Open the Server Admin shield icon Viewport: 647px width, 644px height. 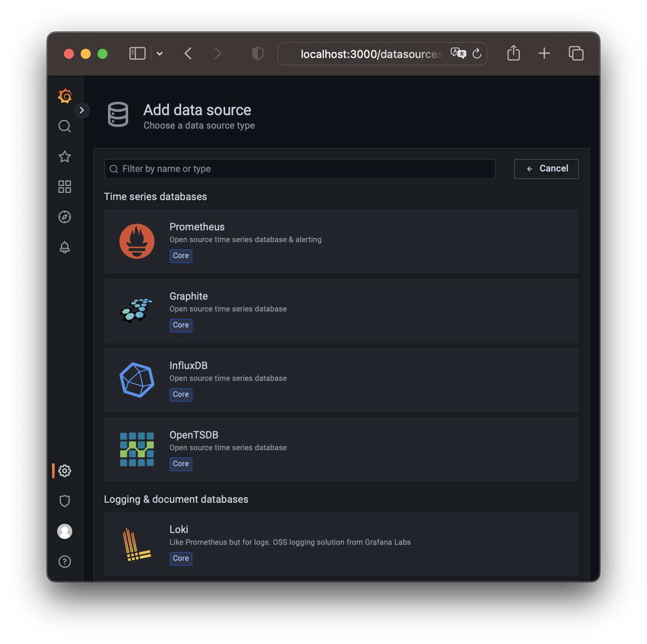point(65,501)
